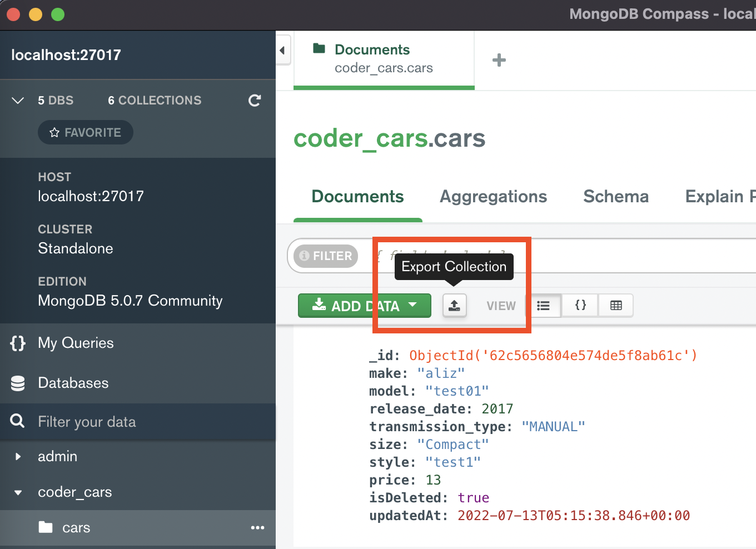The image size is (756, 549).
Task: Click the make value "aliz"
Action: [441, 373]
